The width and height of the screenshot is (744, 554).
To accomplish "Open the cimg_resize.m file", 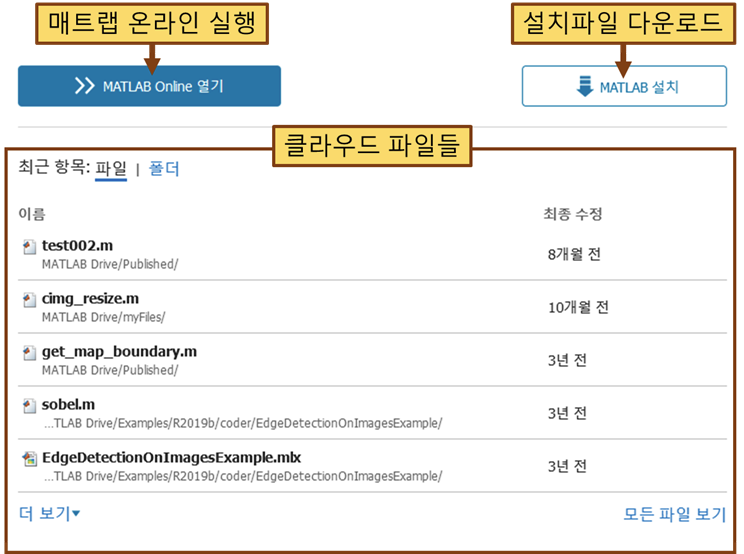I will pyautogui.click(x=90, y=298).
